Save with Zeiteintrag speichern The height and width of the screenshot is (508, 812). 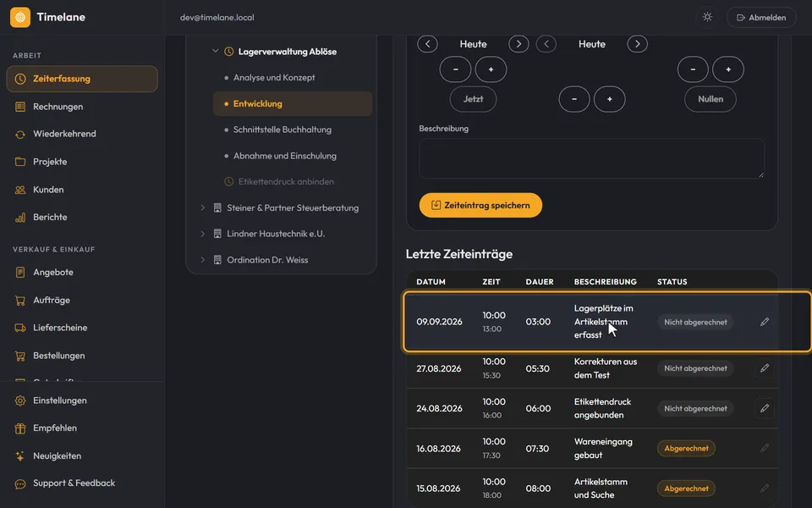(480, 205)
